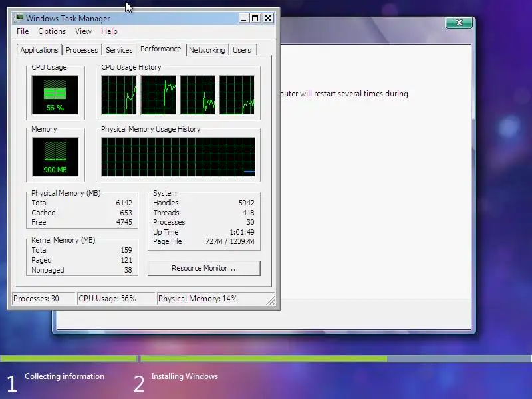
Task: Click the Cached value 653
Action: coord(126,213)
